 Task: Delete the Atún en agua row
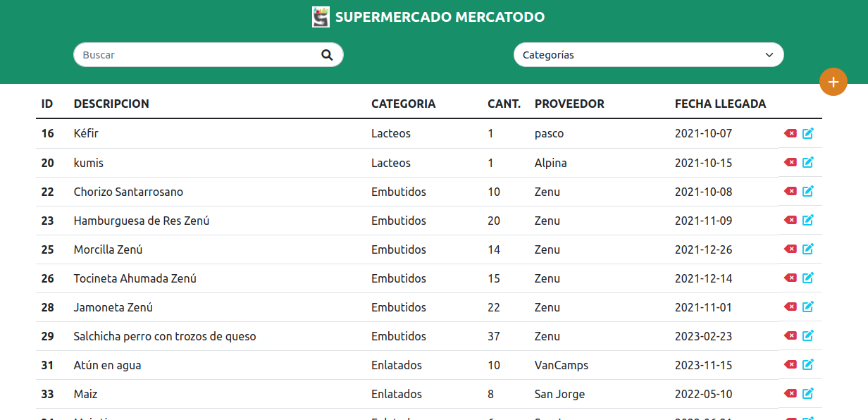[790, 364]
